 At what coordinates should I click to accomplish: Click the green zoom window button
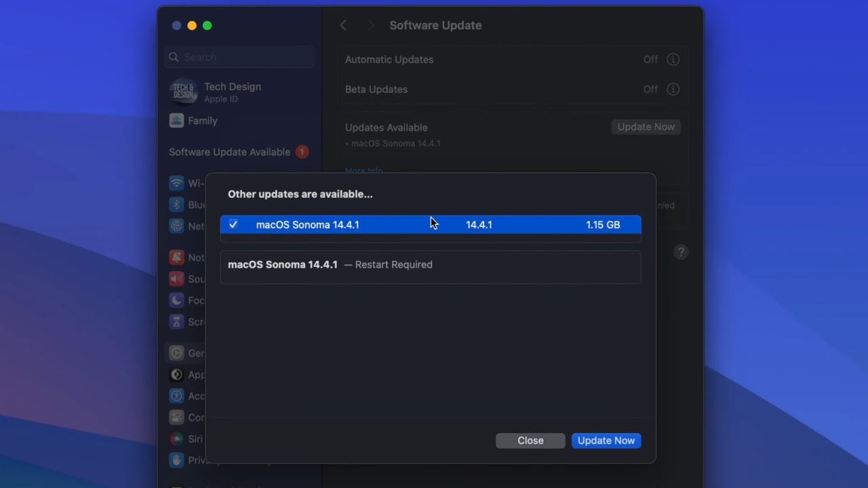pos(208,26)
